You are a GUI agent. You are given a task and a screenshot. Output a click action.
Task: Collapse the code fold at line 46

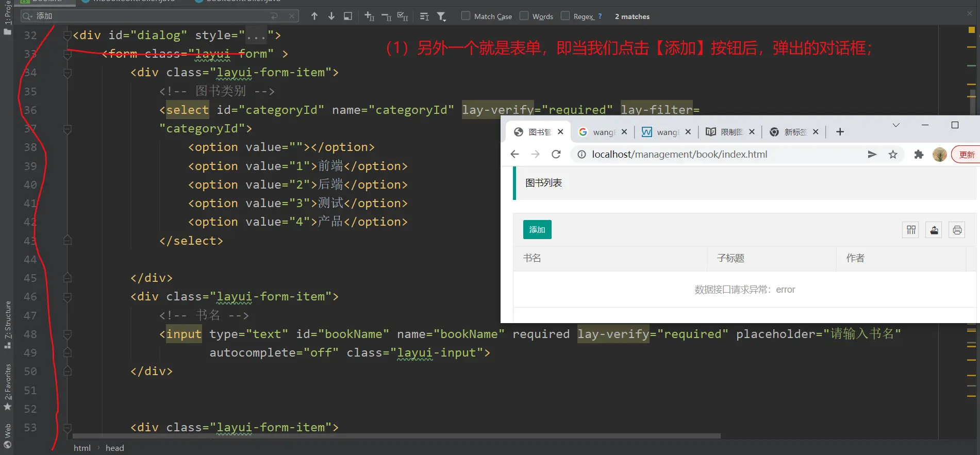pyautogui.click(x=67, y=297)
